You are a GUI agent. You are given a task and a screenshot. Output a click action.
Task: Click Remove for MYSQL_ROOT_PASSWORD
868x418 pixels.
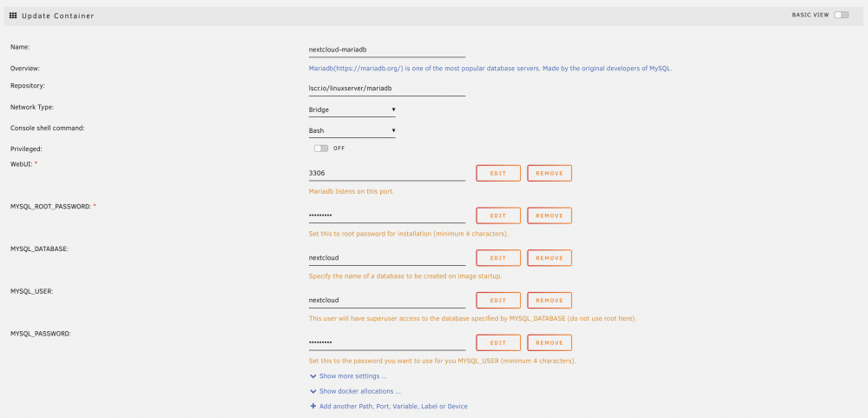click(549, 216)
